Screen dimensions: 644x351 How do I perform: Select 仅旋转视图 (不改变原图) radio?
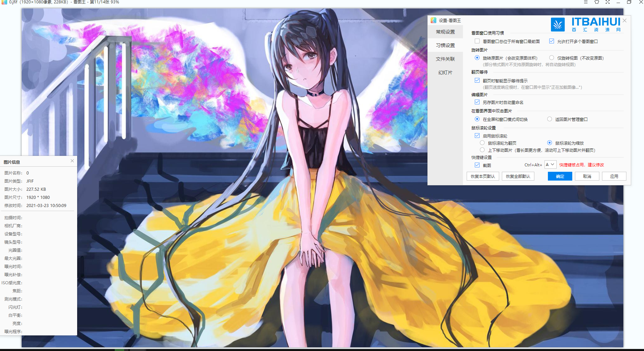(552, 58)
